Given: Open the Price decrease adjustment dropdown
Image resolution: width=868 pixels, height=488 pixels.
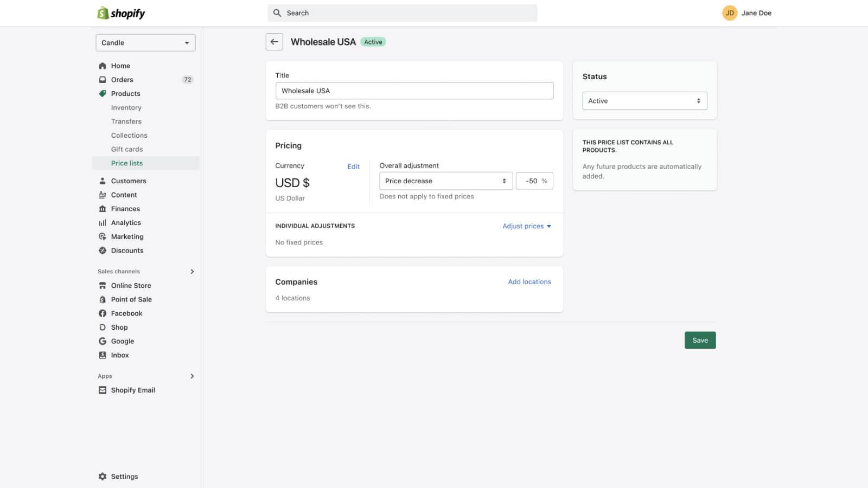Looking at the screenshot, I should [x=445, y=181].
